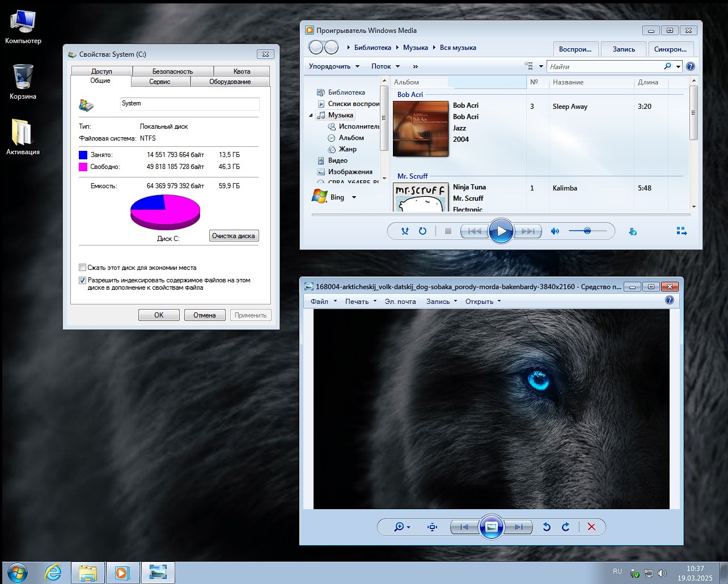Show the previous image in Photo Viewer

(464, 527)
